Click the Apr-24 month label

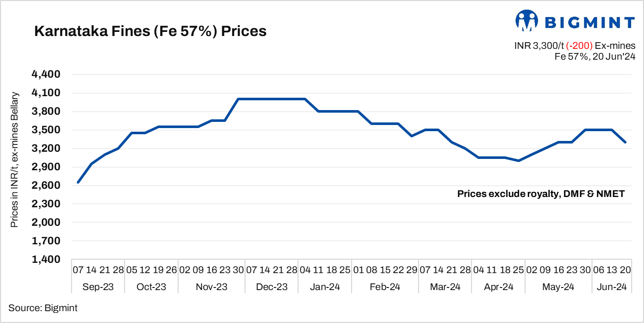tap(498, 287)
